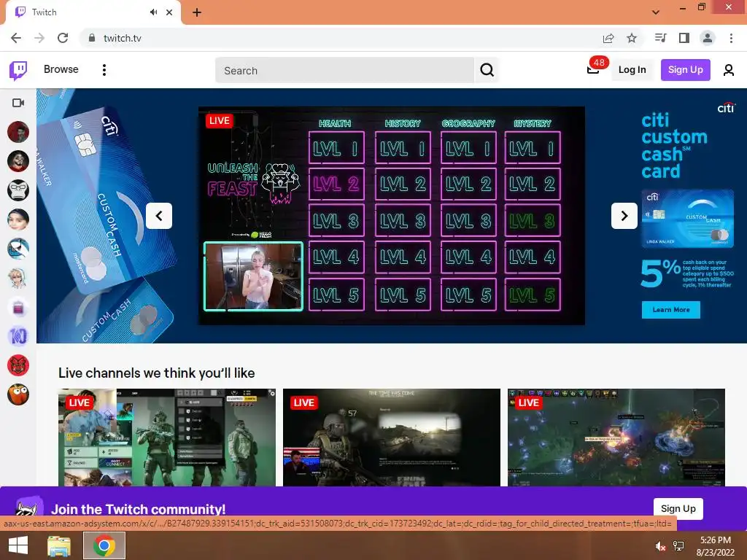This screenshot has height=560, width=747.
Task: Open the anime character avatar channel
Action: click(18, 278)
